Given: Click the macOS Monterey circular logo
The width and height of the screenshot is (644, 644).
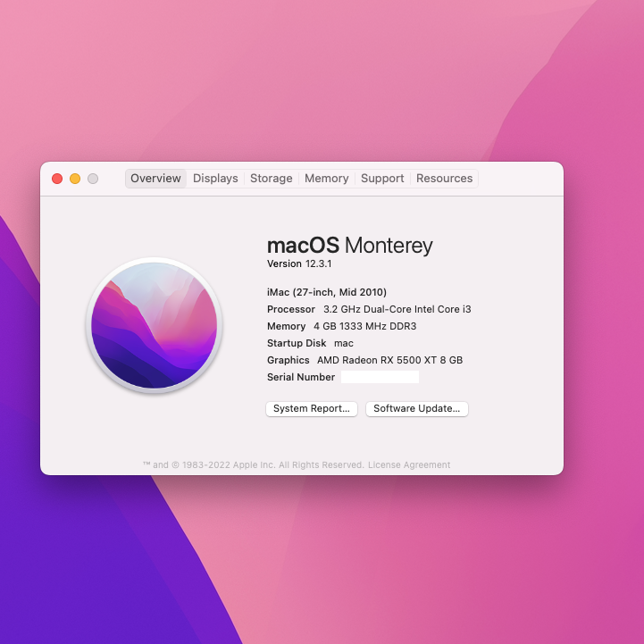Looking at the screenshot, I should (x=155, y=325).
